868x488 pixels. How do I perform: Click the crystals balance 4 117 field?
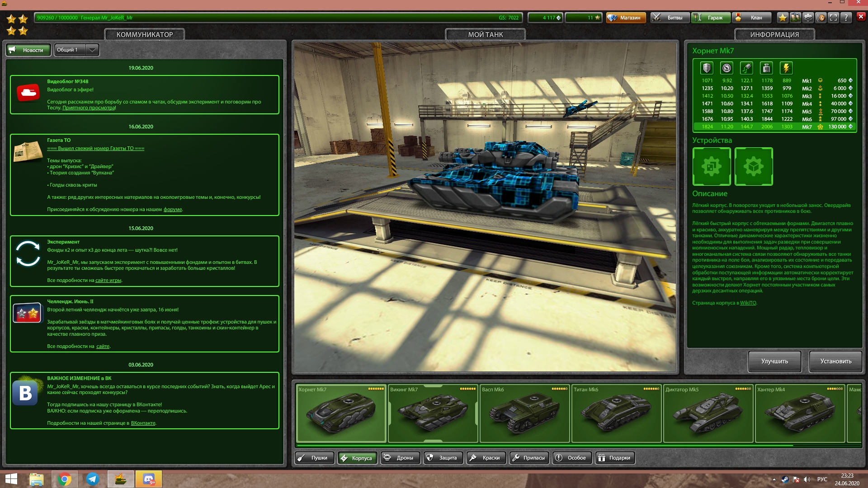(x=545, y=18)
